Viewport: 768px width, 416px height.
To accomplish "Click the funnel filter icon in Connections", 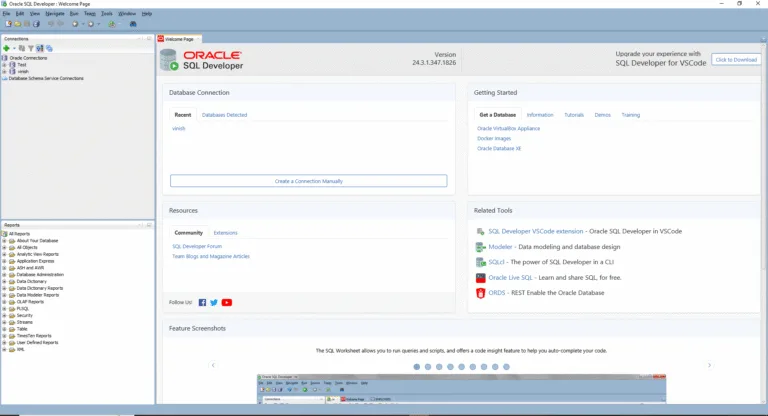I will pyautogui.click(x=31, y=48).
